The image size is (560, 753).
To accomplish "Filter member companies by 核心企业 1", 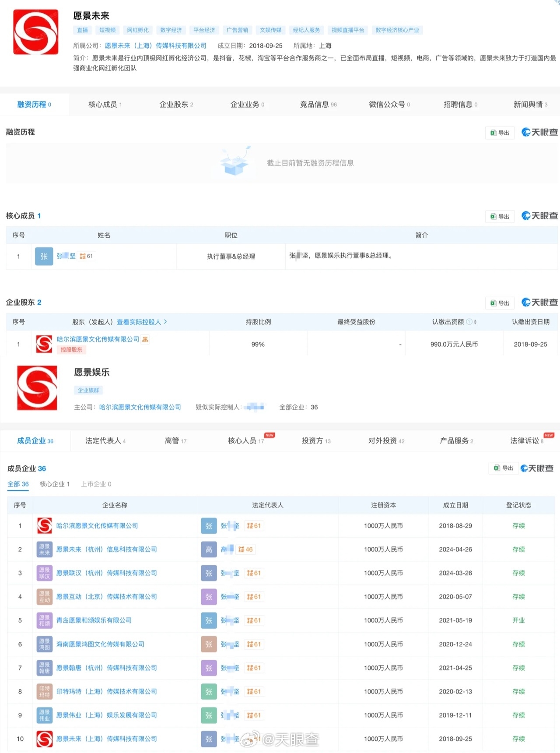I will pos(55,484).
